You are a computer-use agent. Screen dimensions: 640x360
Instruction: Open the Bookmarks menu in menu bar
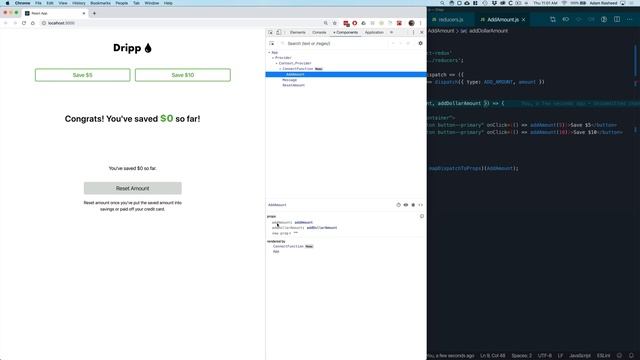[100, 3]
